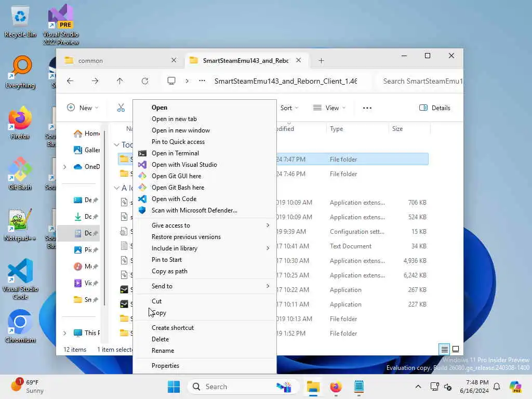Open the Windows Start menu

[x=174, y=387]
